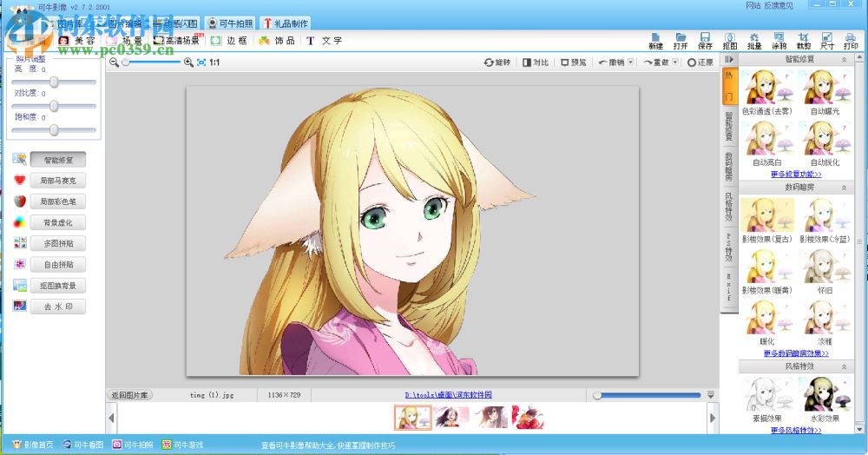Click the zoom in magnifier icon

pyautogui.click(x=188, y=63)
